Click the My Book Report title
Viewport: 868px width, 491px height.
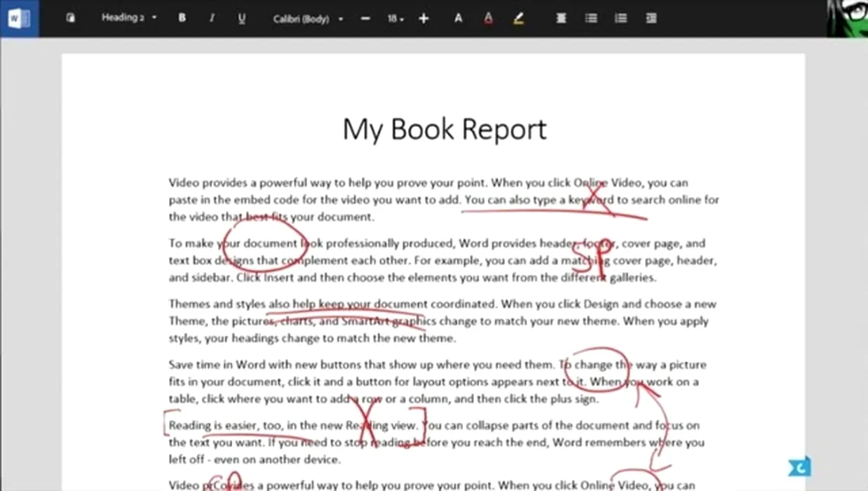[444, 130]
